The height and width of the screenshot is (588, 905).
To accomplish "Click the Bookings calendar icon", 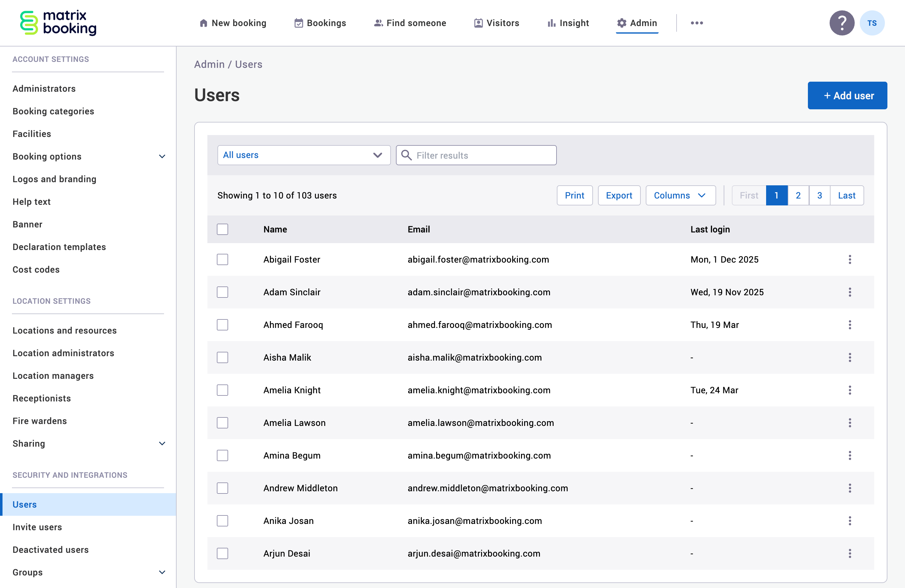I will coord(298,23).
